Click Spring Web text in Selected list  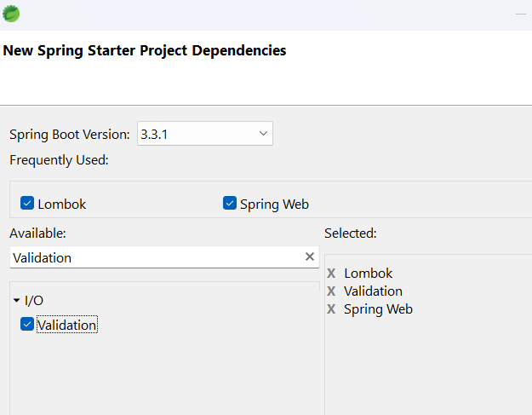click(x=378, y=309)
